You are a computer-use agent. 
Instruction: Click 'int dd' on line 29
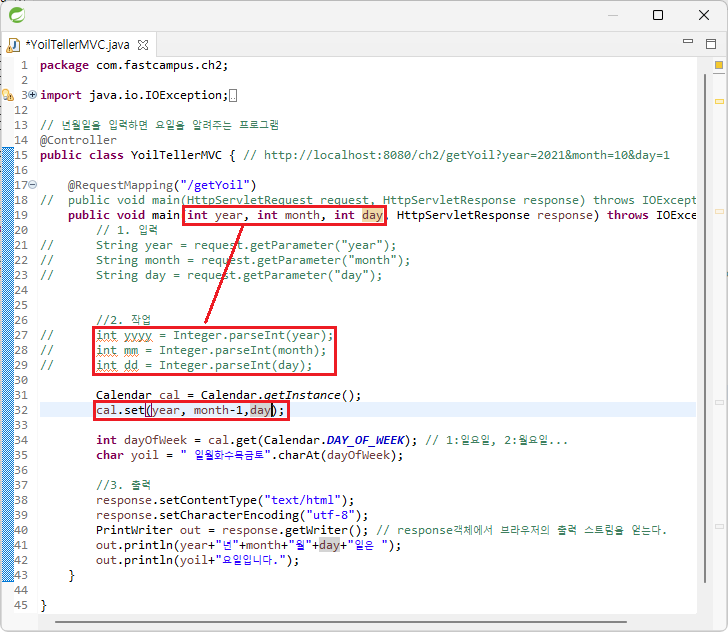[117, 365]
